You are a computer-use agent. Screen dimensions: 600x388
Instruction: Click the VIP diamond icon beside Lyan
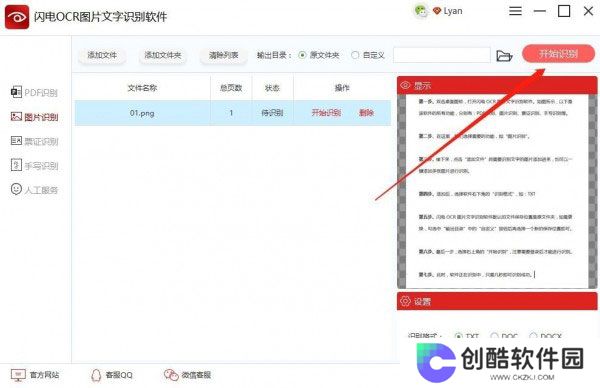click(x=437, y=11)
